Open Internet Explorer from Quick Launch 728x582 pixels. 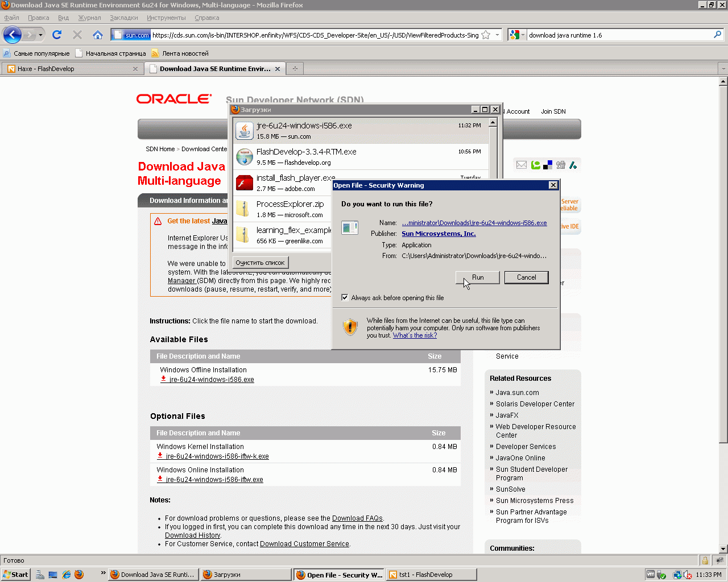click(67, 575)
